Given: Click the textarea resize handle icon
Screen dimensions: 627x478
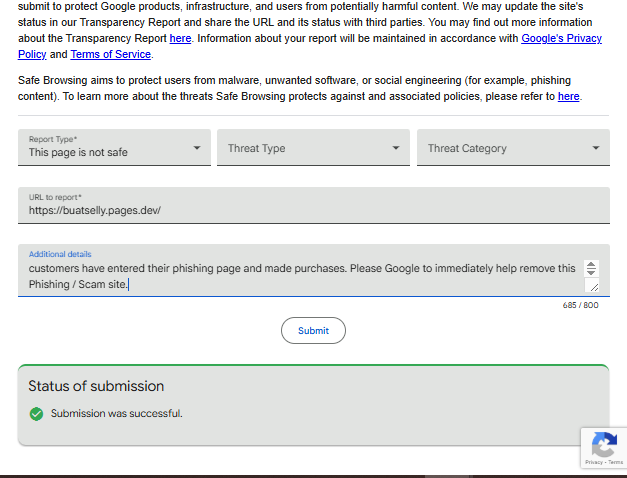Looking at the screenshot, I should pos(594,286).
